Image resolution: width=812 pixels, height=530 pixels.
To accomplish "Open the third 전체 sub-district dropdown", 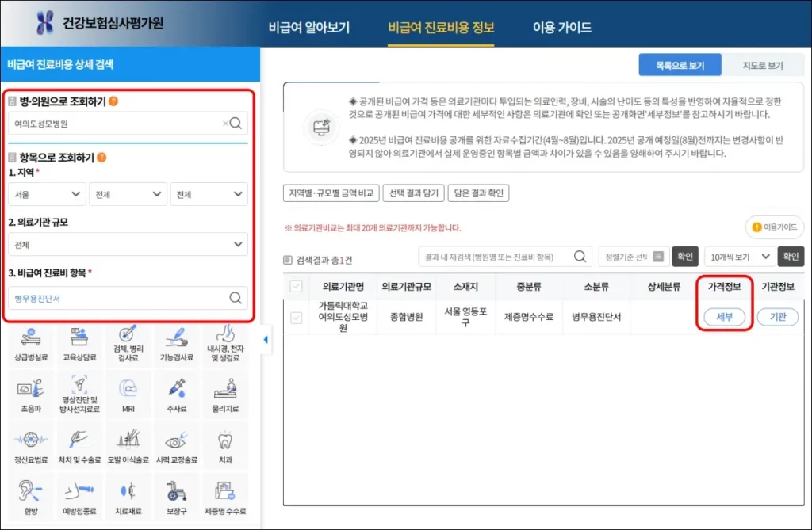I will (x=209, y=194).
